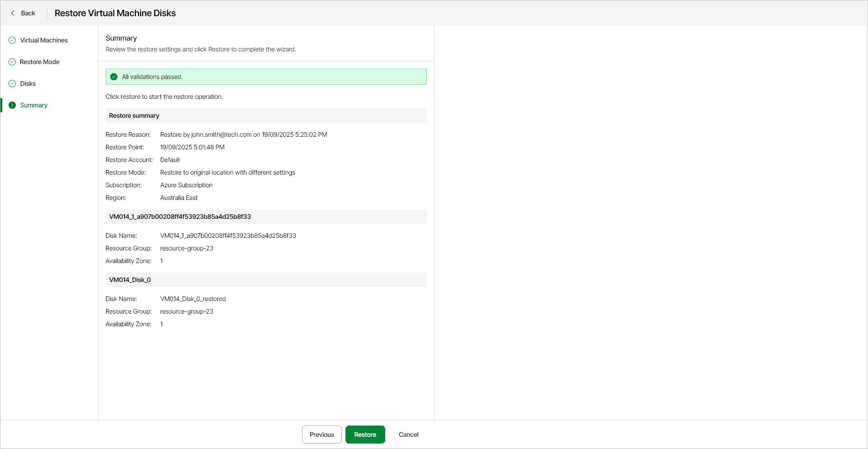Open the Restore Mode wizard step

40,62
